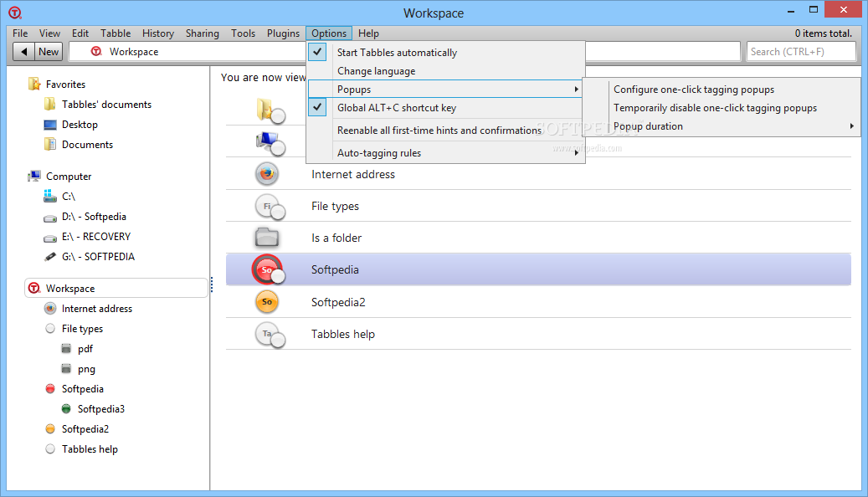Toggle Start Tabbles automatically checkmark

(x=317, y=52)
